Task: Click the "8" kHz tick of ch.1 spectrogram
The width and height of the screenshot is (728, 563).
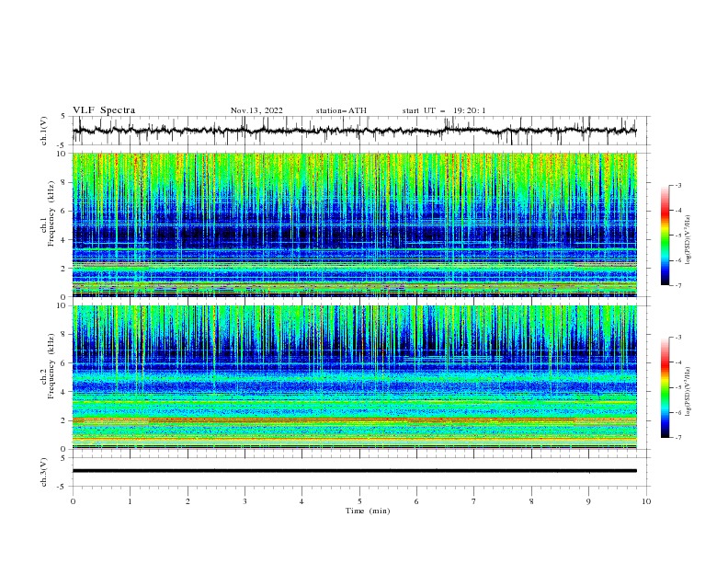Action: (64, 182)
